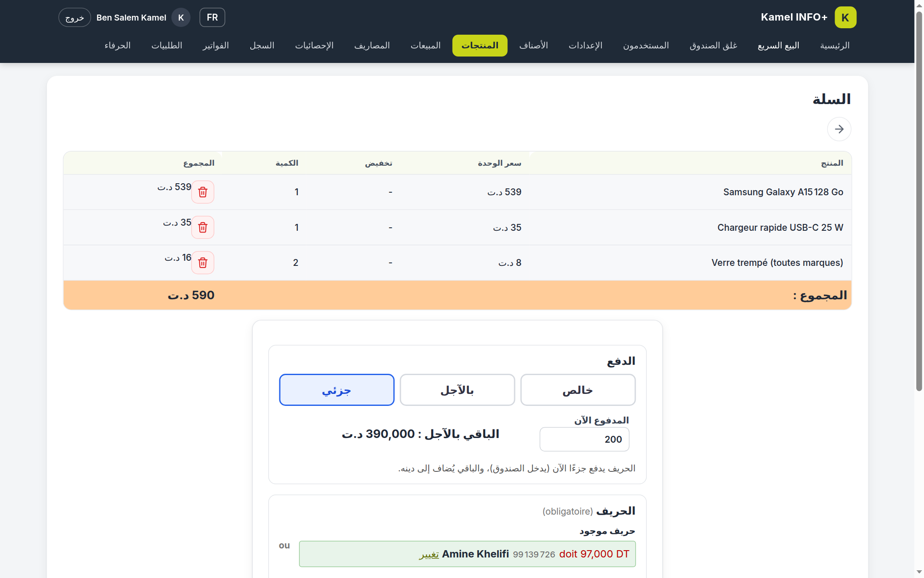This screenshot has width=924, height=578.
Task: Open the الفواتير invoices page
Action: pos(216,45)
